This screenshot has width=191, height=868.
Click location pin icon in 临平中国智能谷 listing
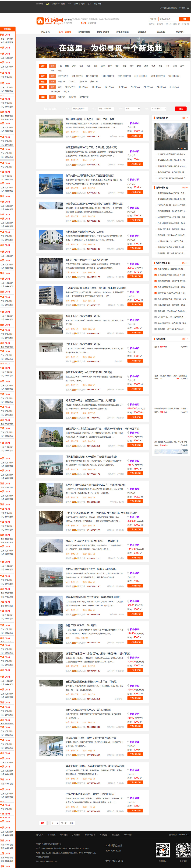click(128, 601)
